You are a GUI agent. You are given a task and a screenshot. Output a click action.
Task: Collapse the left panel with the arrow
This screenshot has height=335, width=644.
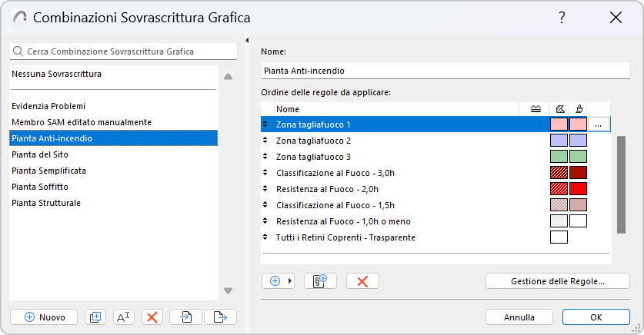(x=247, y=41)
